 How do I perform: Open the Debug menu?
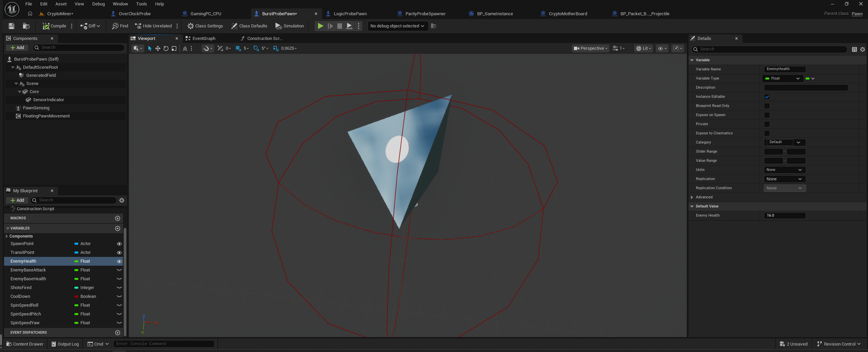(x=99, y=4)
